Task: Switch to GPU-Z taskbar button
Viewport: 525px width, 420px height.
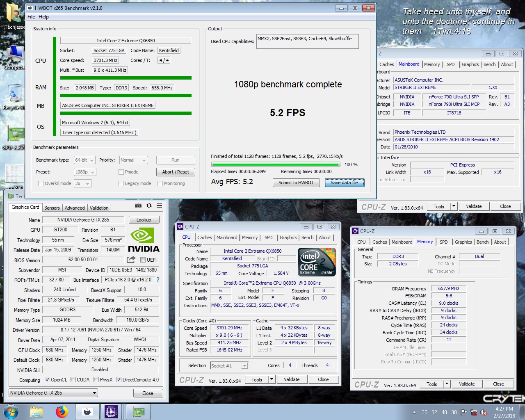Action: [138, 412]
